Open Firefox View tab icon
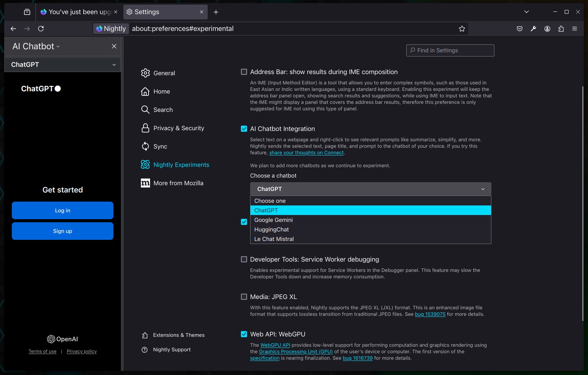Image resolution: width=588 pixels, height=375 pixels. [x=27, y=12]
